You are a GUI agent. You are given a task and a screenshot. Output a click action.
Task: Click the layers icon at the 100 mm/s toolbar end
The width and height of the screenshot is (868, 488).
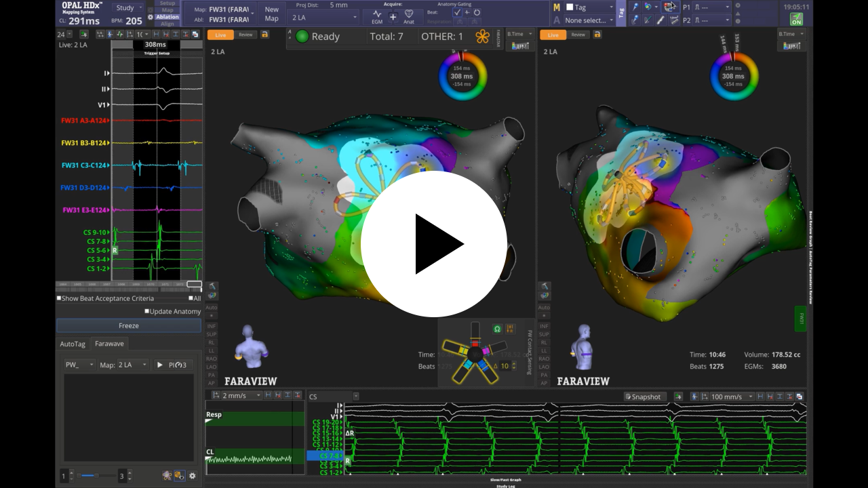799,396
